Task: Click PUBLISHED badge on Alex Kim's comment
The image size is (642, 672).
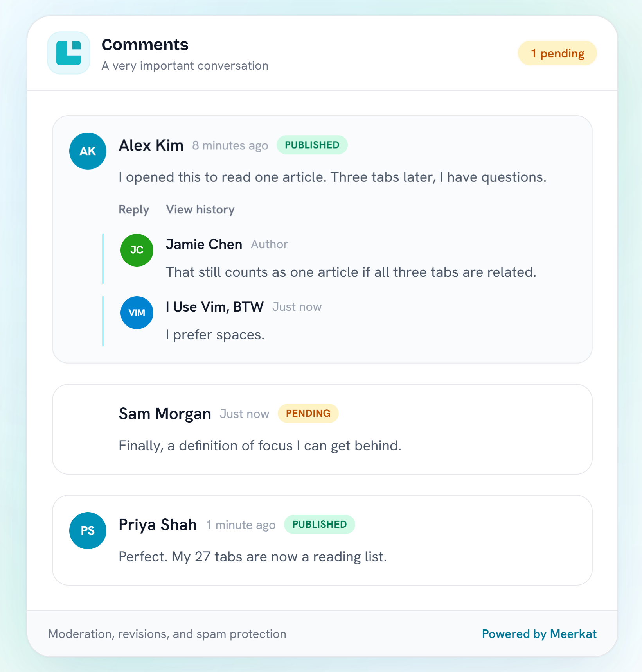Action: point(312,145)
